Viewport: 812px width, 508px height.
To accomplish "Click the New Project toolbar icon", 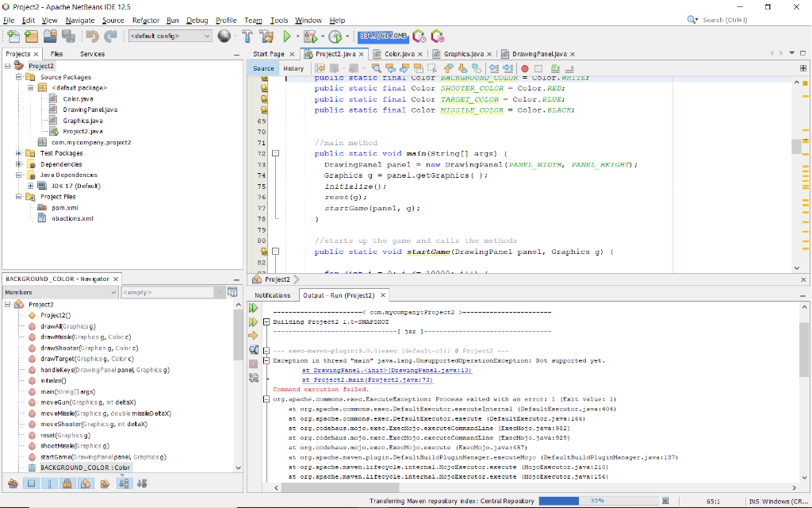I will [30, 37].
